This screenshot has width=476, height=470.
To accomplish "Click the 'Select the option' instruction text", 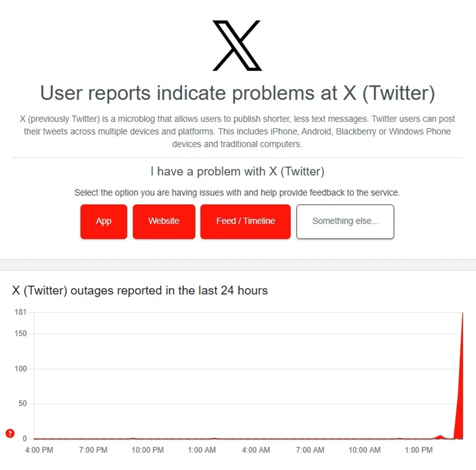I will [237, 192].
